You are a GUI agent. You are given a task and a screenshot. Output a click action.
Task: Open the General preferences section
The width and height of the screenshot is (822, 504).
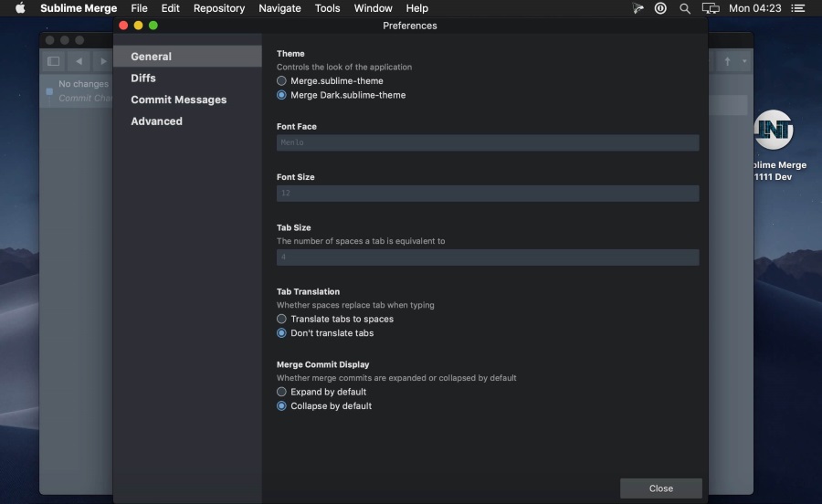pos(187,56)
